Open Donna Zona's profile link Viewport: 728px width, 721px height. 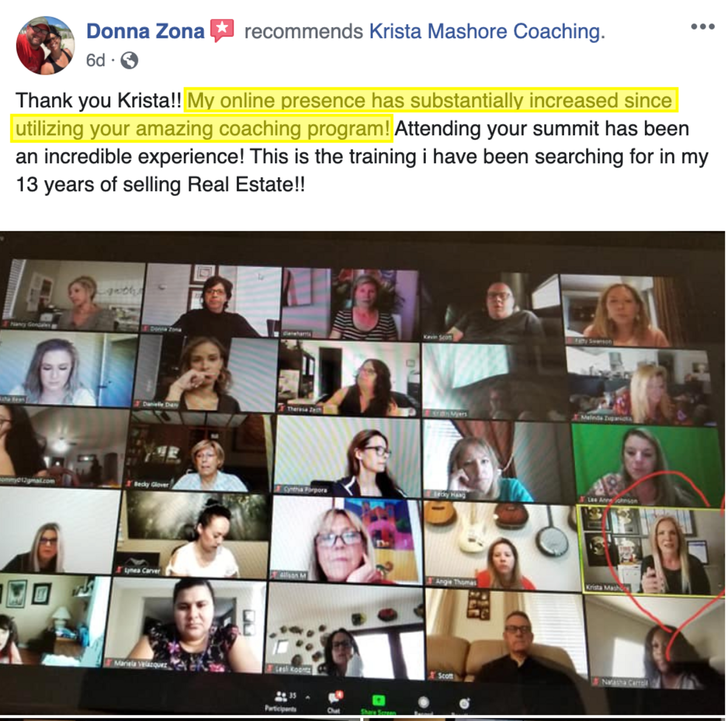pos(145,30)
